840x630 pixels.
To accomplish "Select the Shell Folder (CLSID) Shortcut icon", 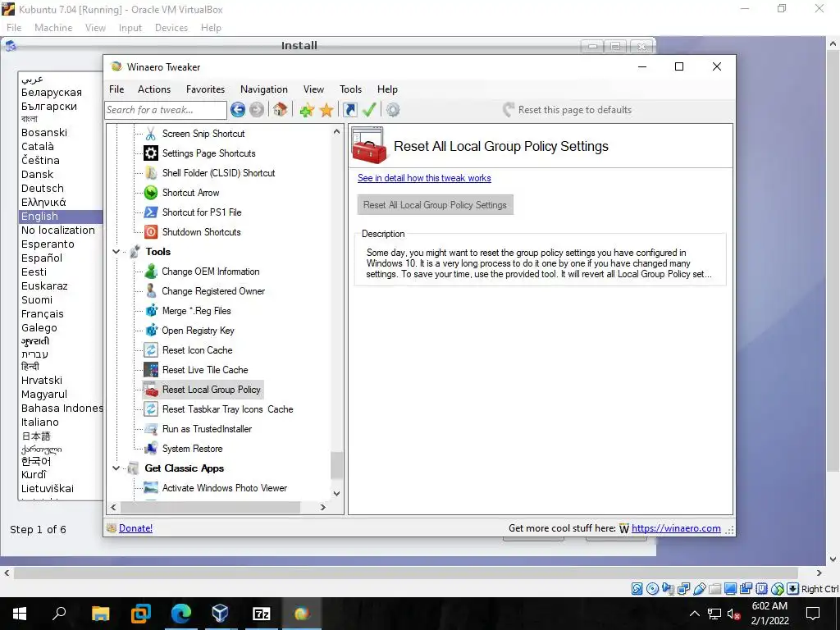I will click(x=151, y=173).
